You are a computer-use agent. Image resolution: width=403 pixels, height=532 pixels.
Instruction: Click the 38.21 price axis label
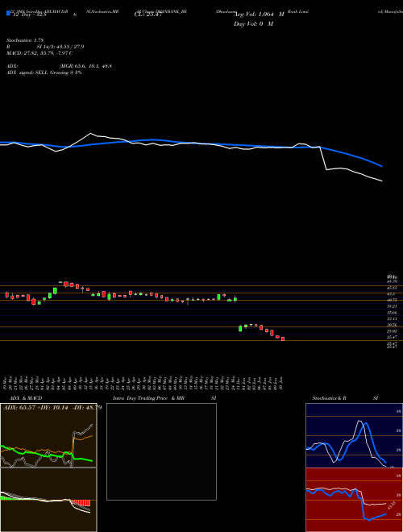(x=393, y=306)
